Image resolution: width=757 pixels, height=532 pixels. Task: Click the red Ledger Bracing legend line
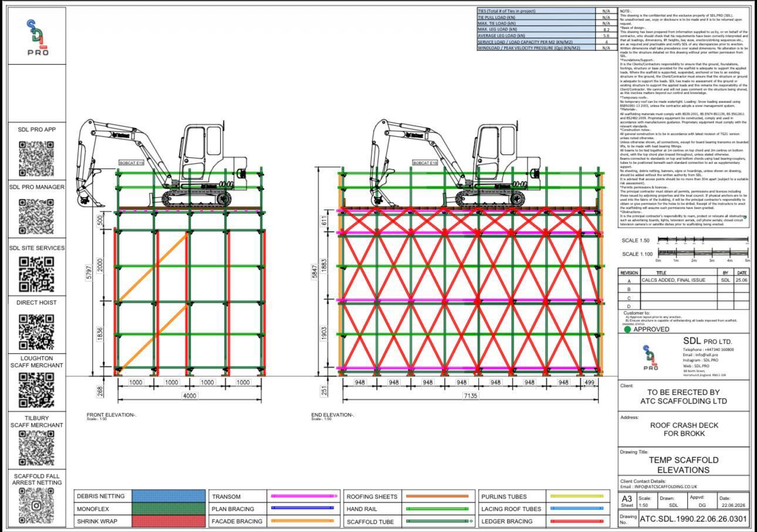[x=577, y=521]
